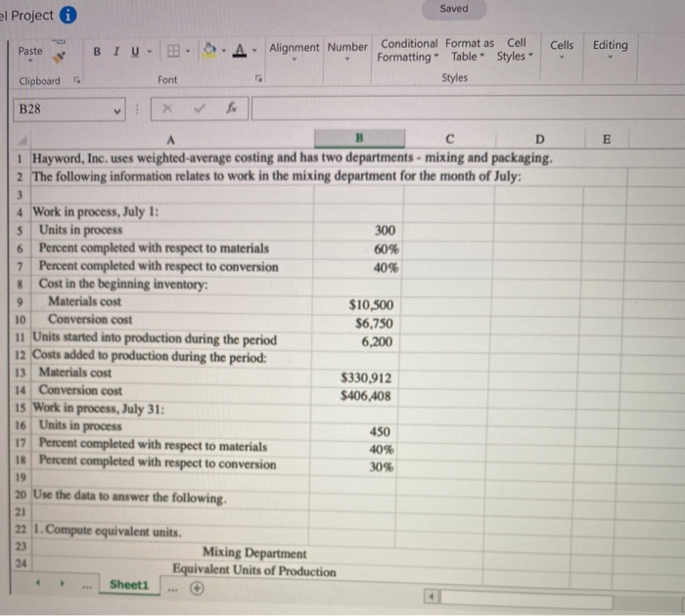This screenshot has height=616, width=685.
Task: Open the Font Color dropdown arrow
Action: pos(254,51)
